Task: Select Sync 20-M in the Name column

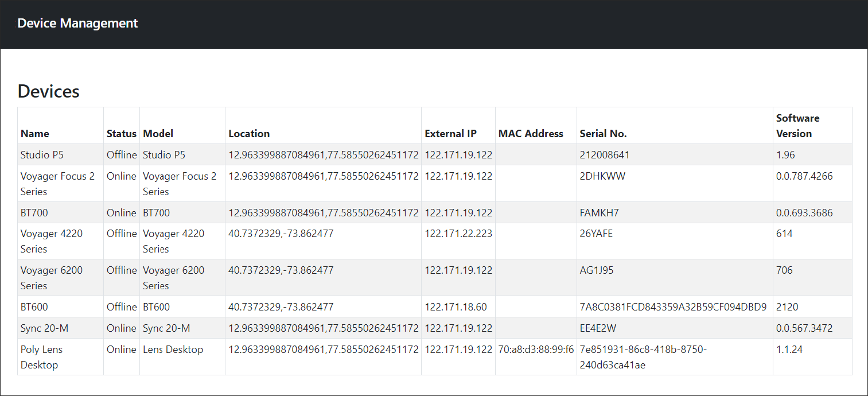Action: 44,328
